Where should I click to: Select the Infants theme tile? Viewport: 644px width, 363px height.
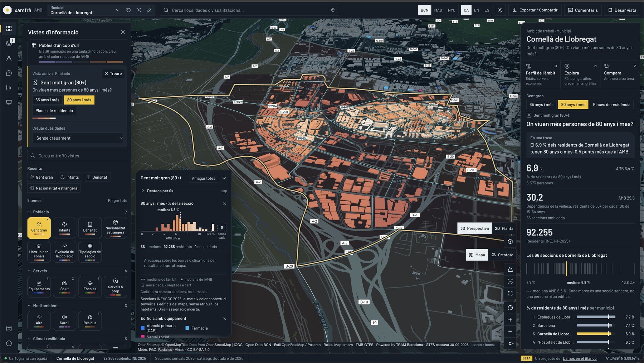click(64, 228)
